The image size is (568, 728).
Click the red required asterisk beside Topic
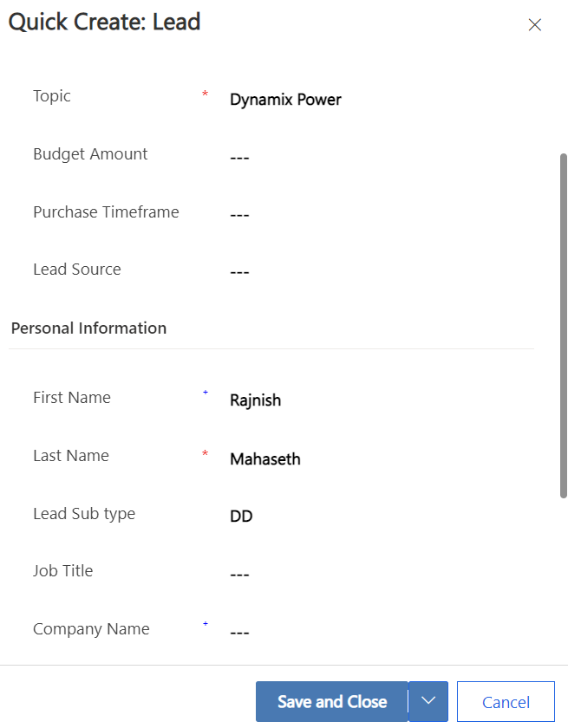pyautogui.click(x=205, y=94)
